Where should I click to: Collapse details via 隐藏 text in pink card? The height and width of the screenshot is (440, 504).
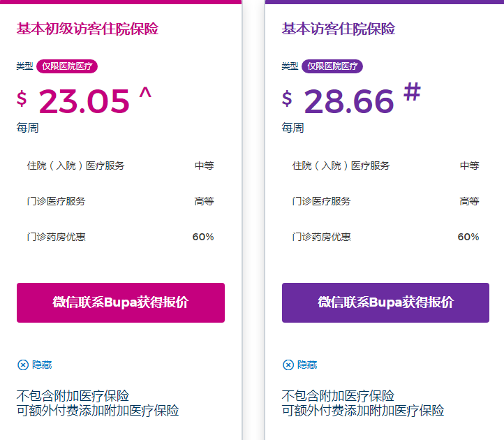coord(42,365)
